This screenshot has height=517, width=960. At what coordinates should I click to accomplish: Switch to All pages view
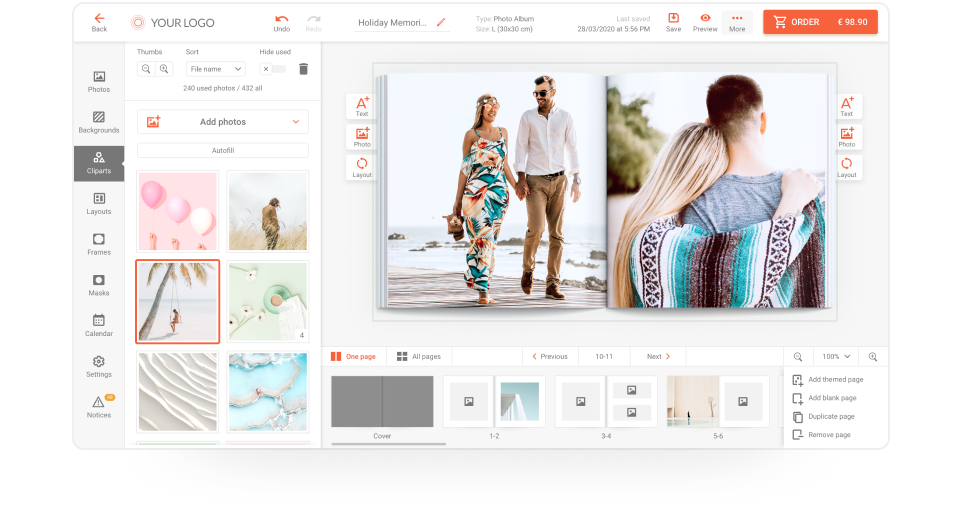click(x=418, y=356)
